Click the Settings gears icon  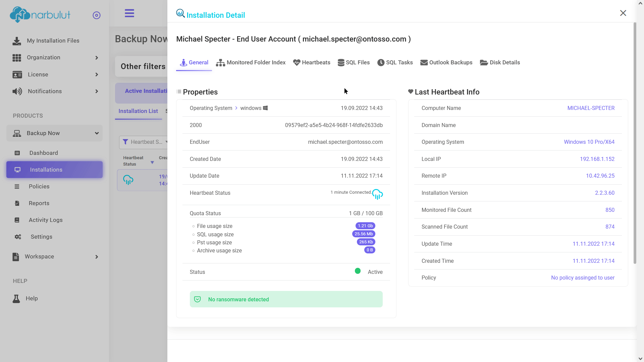(x=18, y=237)
